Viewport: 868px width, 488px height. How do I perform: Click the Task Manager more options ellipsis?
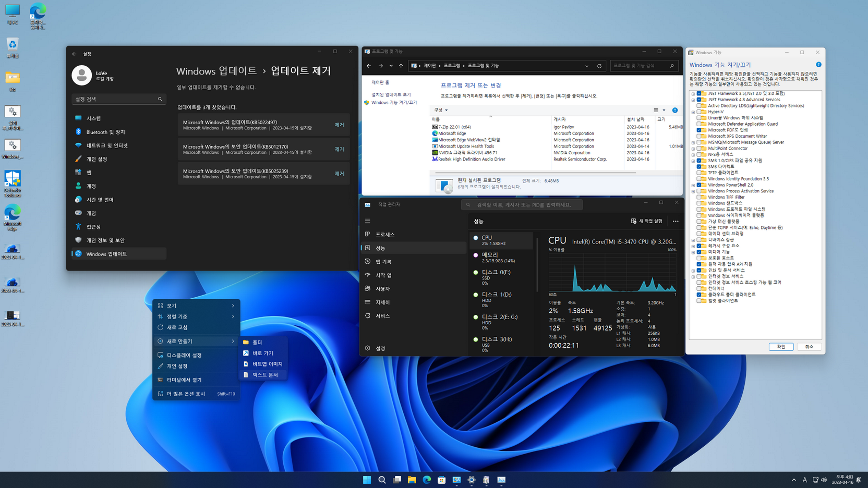tap(676, 221)
